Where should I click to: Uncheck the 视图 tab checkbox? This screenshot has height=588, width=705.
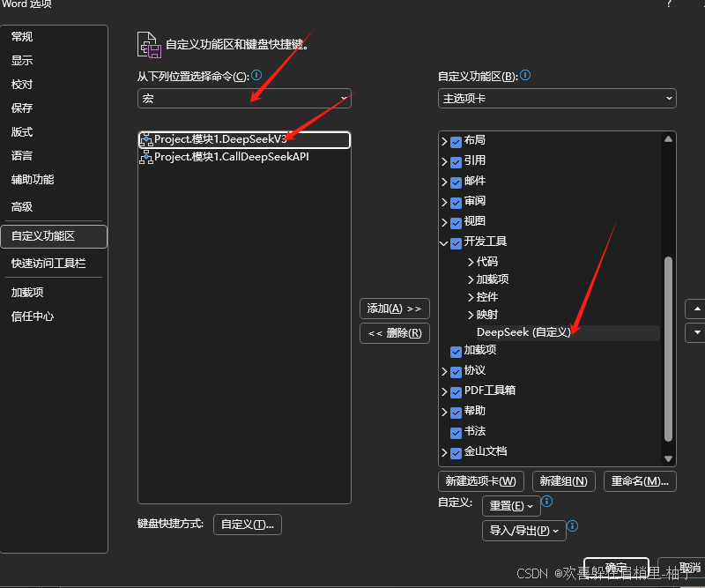click(456, 223)
